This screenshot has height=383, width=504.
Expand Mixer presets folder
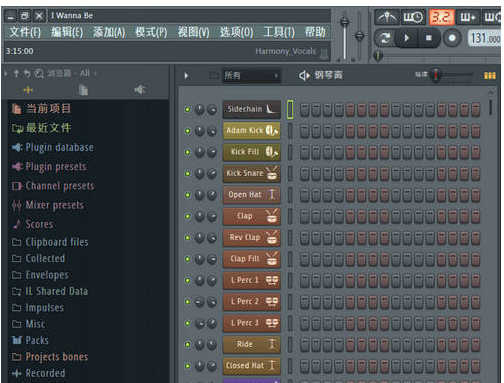pos(48,205)
